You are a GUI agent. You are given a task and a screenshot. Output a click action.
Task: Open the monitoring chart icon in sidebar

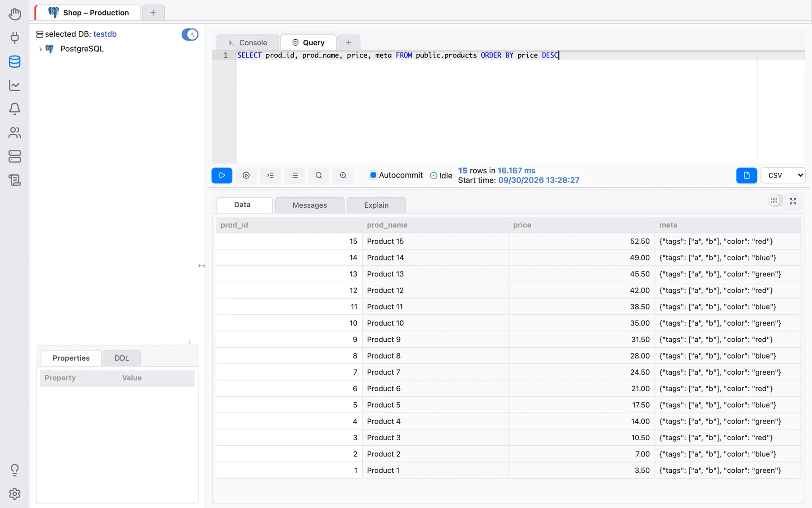coord(14,85)
